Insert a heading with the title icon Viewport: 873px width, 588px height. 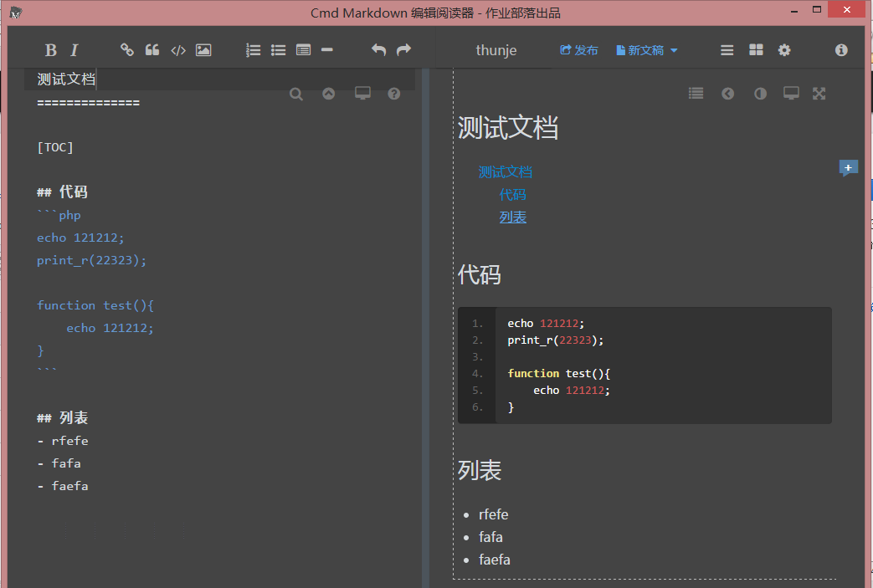click(304, 50)
